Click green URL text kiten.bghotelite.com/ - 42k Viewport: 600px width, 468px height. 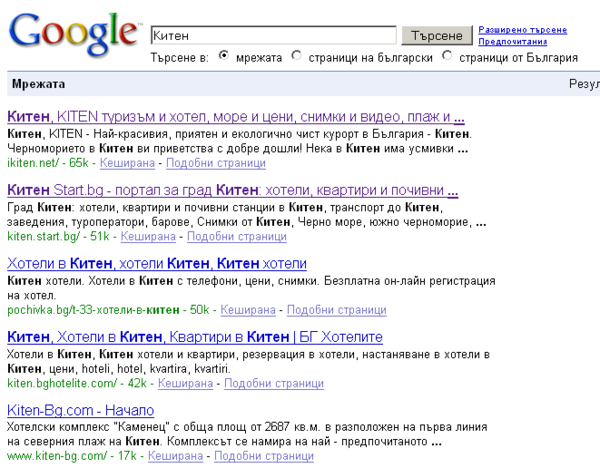coord(77,383)
